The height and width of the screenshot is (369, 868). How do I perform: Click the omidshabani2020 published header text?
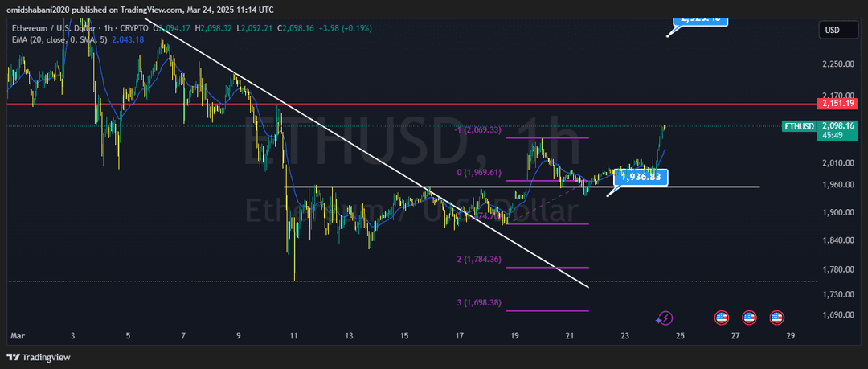tap(139, 10)
